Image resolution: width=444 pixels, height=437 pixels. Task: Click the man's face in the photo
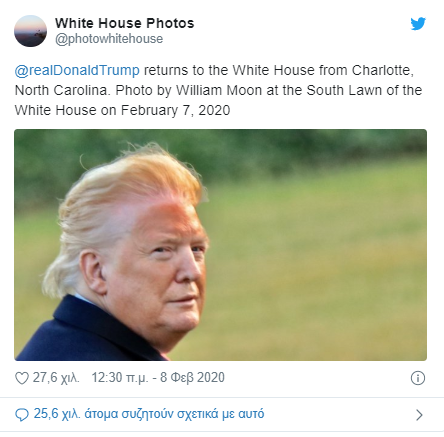(167, 270)
